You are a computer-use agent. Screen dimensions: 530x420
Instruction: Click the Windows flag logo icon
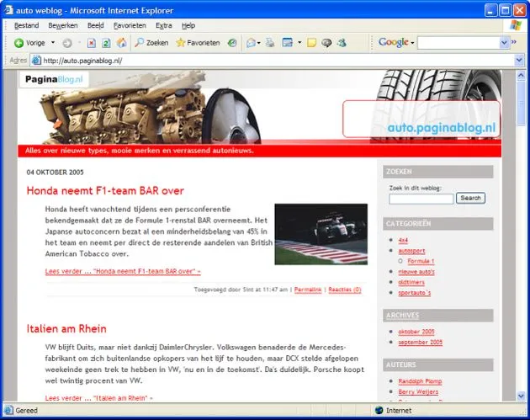(x=516, y=25)
